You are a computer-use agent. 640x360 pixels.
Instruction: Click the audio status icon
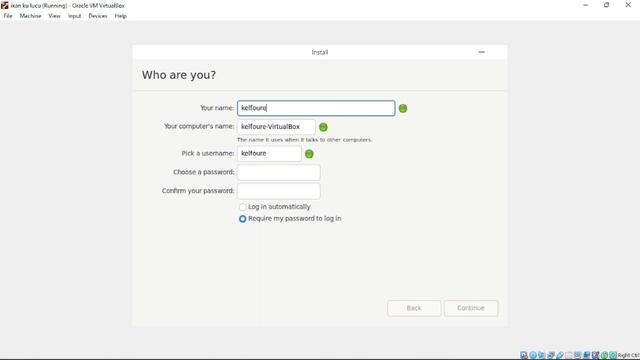pos(542,355)
